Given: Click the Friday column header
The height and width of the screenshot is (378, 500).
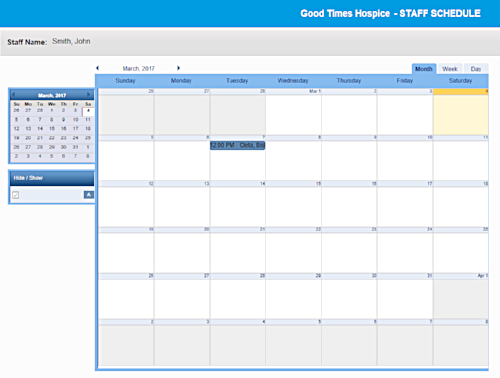Looking at the screenshot, I should (x=405, y=81).
